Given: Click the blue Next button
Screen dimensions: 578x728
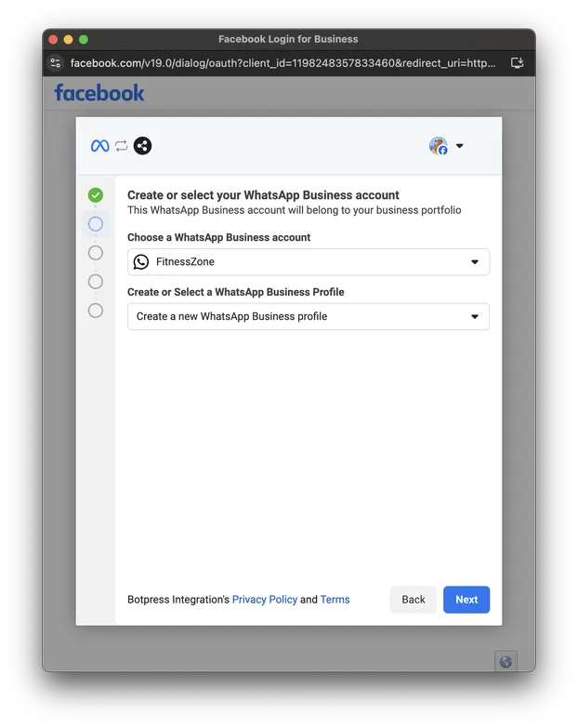Looking at the screenshot, I should click(466, 600).
